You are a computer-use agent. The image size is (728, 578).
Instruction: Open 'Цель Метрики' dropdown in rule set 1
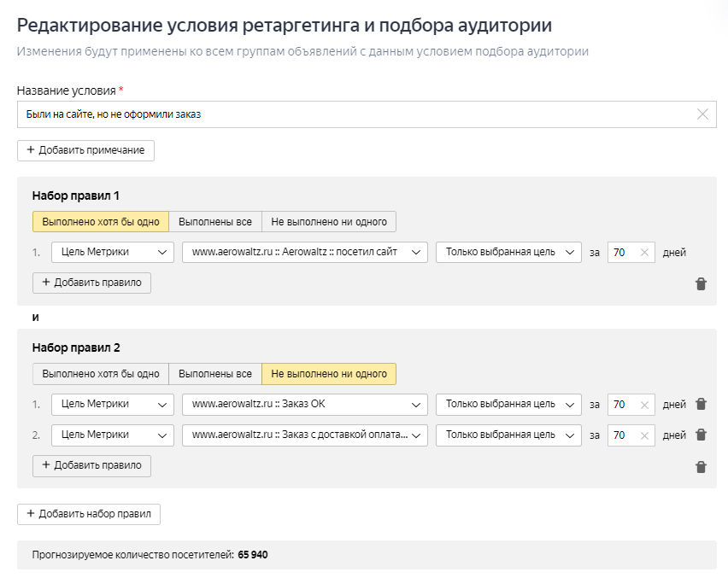[x=113, y=253]
